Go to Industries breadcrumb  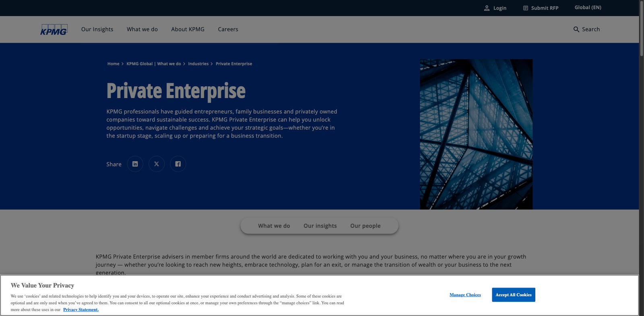tap(198, 64)
